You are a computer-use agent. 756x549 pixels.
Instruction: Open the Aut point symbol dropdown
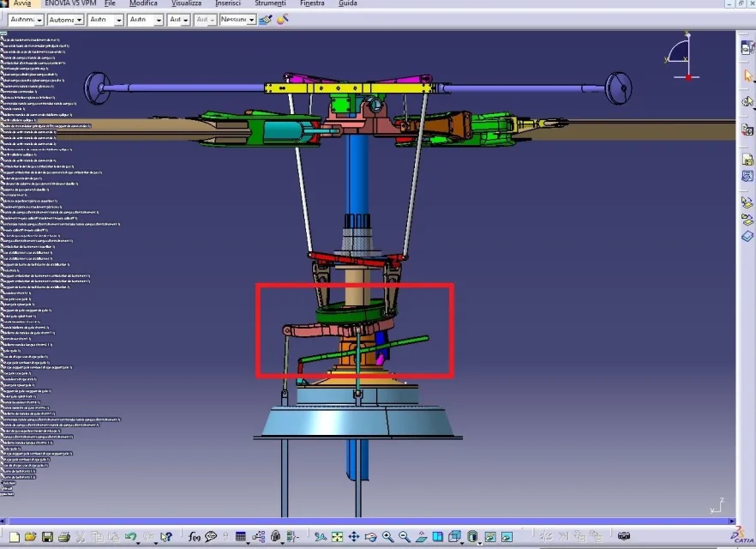tap(186, 21)
